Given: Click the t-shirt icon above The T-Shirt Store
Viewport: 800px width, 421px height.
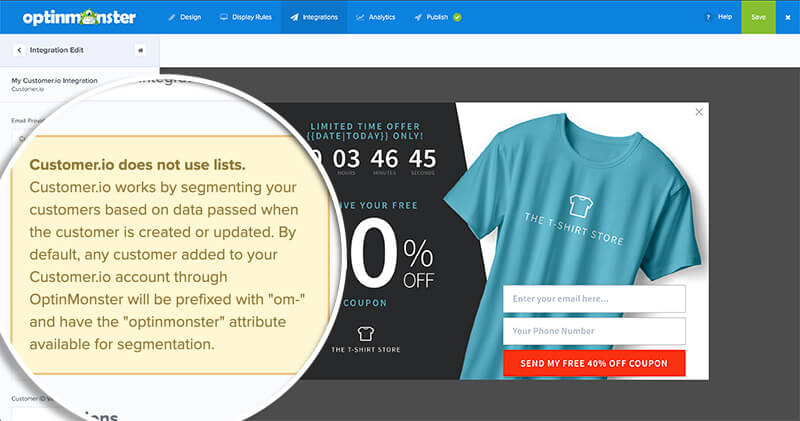Looking at the screenshot, I should (366, 334).
